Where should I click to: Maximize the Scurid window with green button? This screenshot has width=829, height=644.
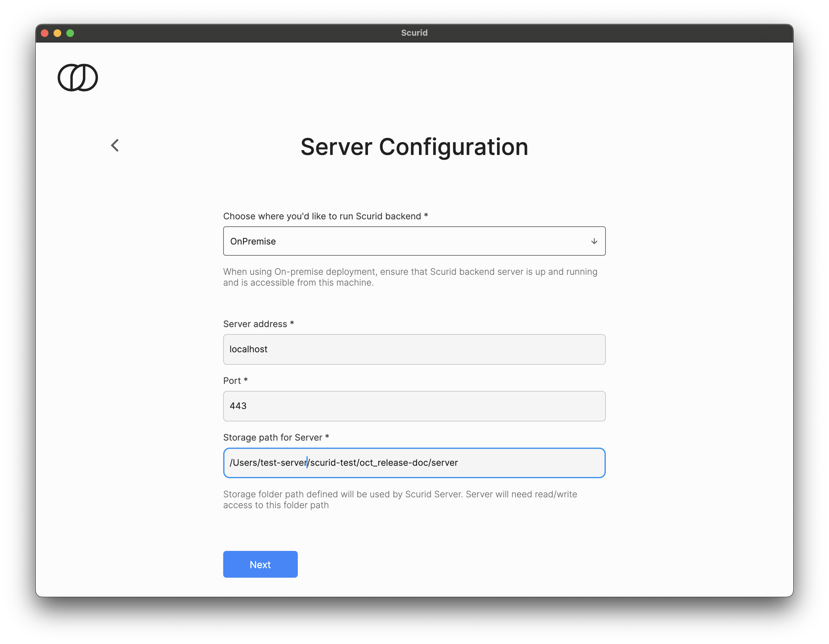coord(70,33)
